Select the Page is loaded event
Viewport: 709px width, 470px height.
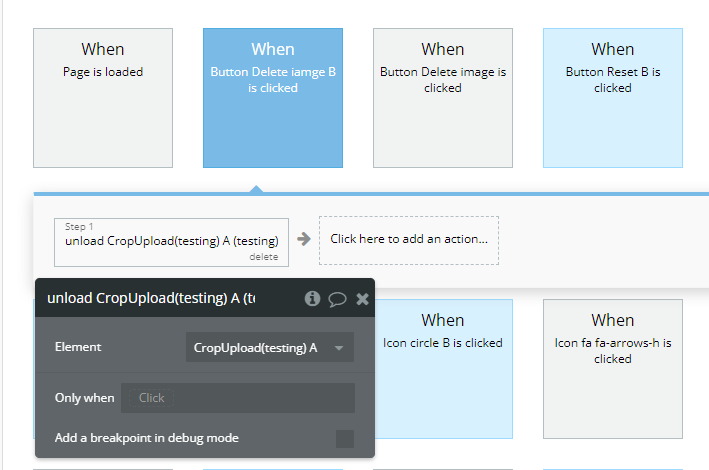pos(103,97)
